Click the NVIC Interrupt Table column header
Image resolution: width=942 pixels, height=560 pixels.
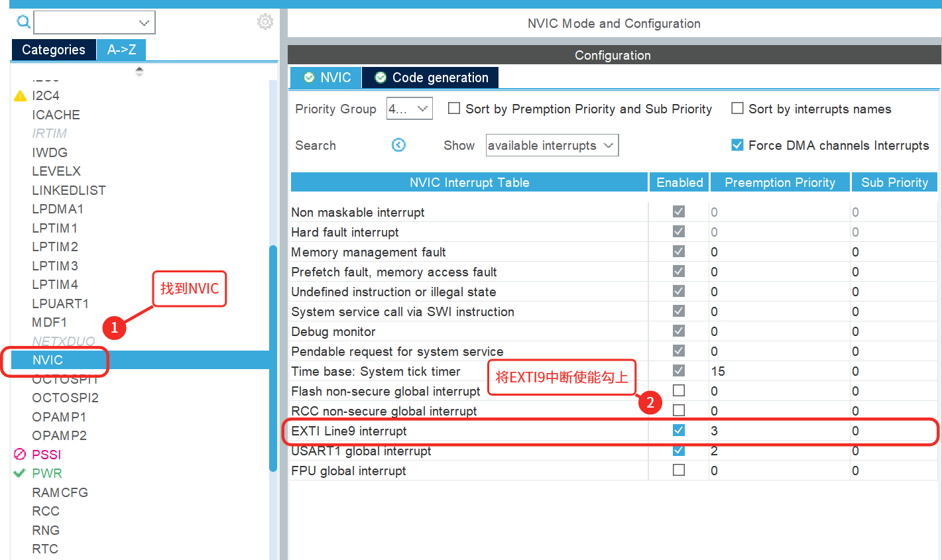[469, 182]
